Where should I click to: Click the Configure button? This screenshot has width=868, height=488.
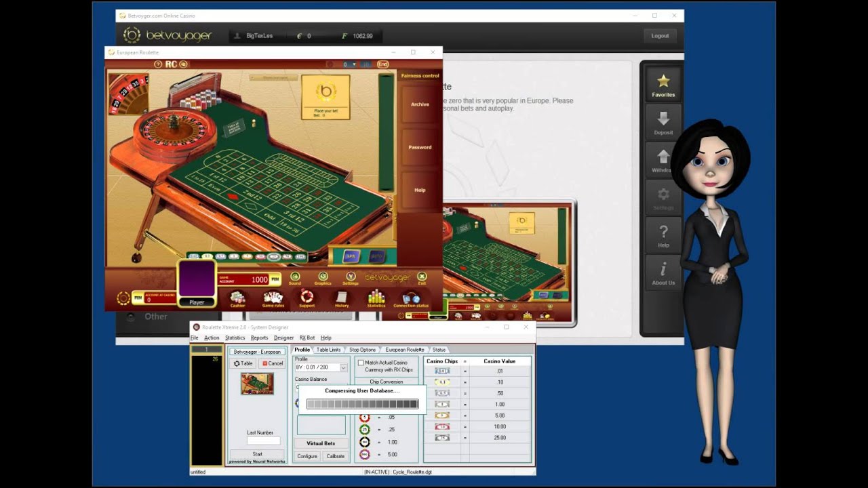coord(307,456)
